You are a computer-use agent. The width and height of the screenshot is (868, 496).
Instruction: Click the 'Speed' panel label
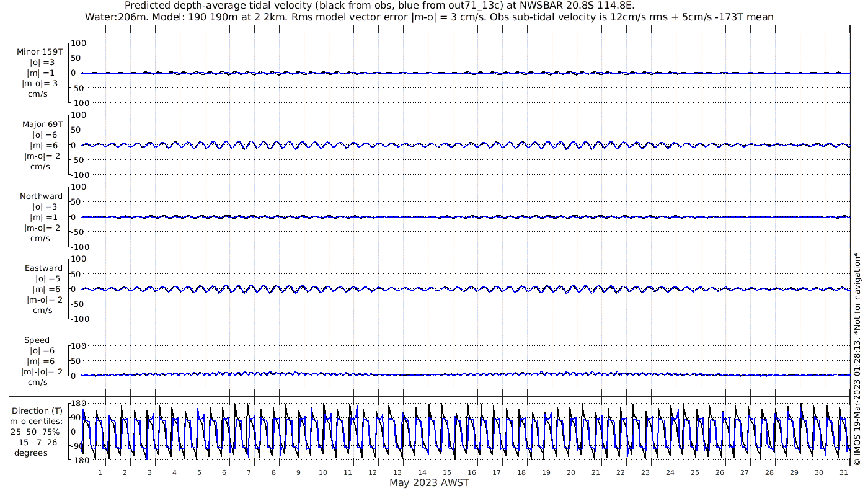(x=37, y=340)
